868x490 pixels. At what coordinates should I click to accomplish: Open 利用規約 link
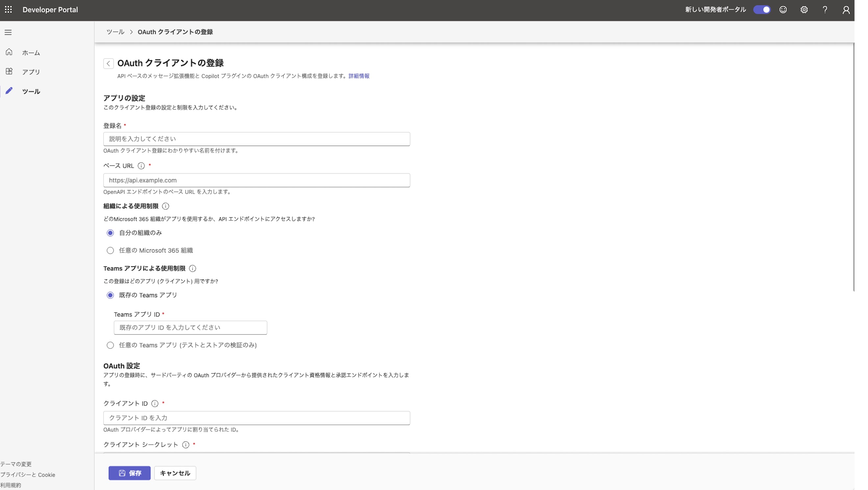(11, 485)
